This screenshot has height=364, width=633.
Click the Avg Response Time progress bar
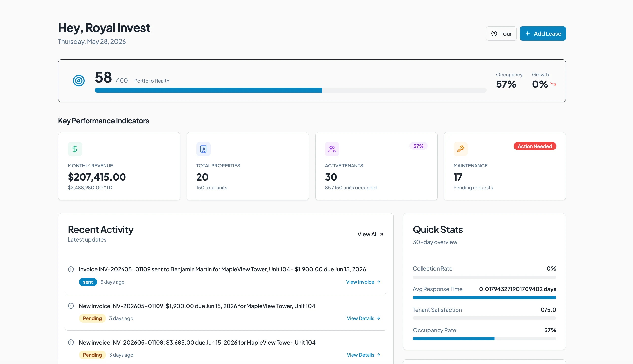click(484, 298)
